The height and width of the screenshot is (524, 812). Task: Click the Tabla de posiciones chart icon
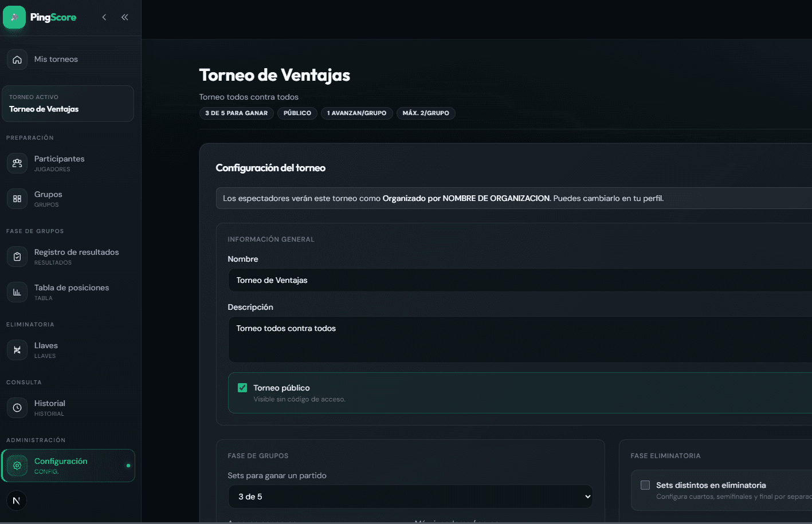tap(17, 292)
